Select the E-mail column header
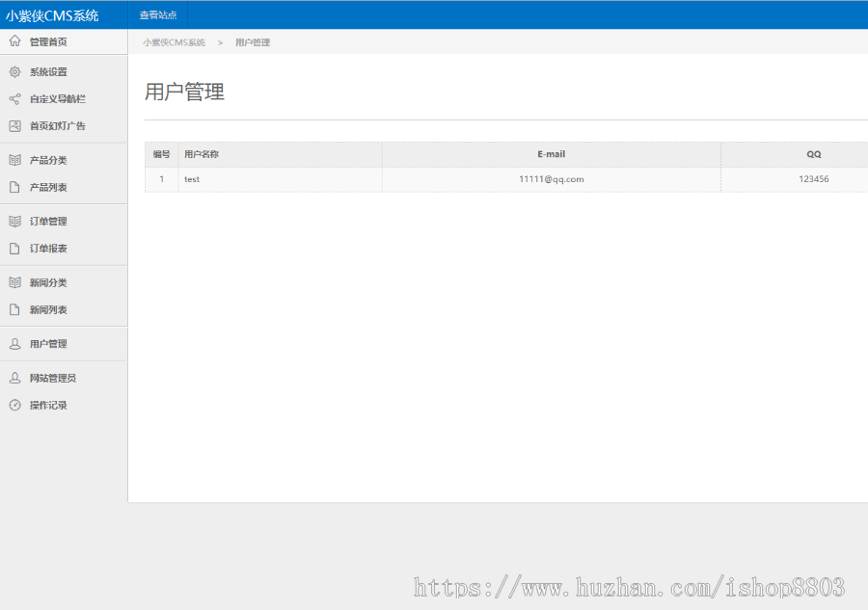 click(551, 154)
